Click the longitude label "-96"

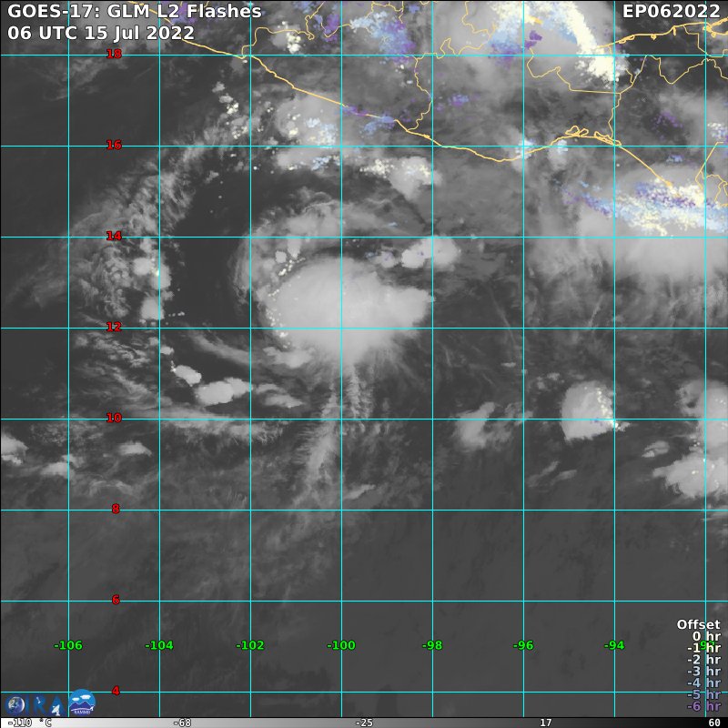(523, 645)
